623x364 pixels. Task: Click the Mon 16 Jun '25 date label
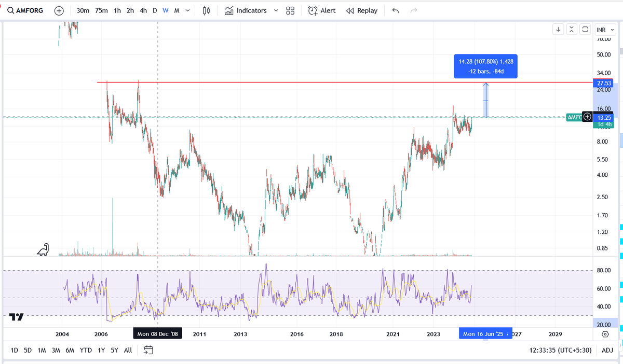485,334
